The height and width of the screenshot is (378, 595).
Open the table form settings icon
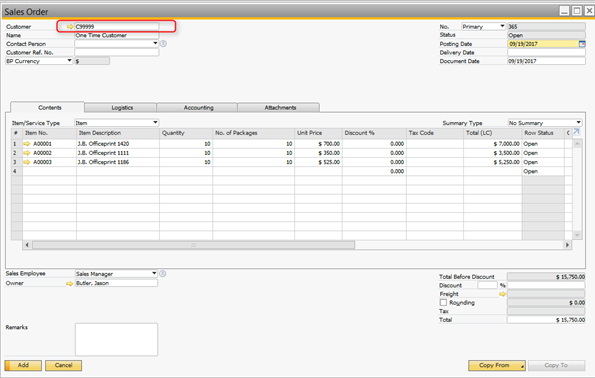click(576, 132)
